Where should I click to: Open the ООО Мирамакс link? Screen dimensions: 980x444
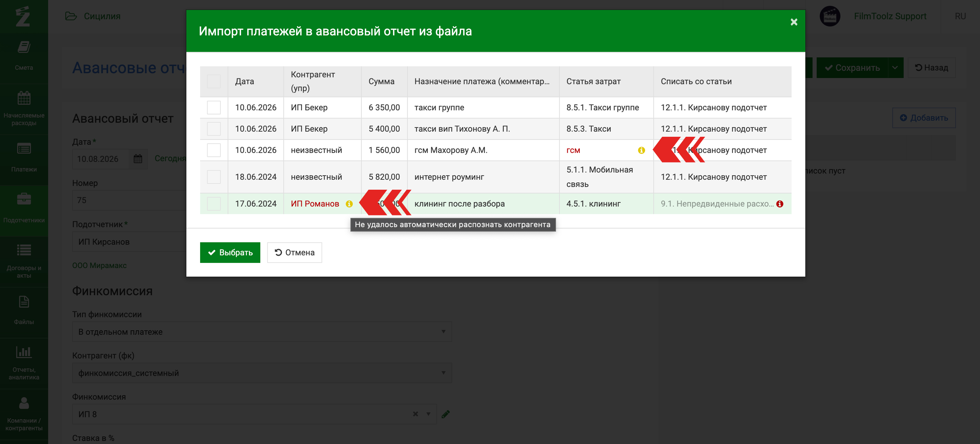(99, 265)
